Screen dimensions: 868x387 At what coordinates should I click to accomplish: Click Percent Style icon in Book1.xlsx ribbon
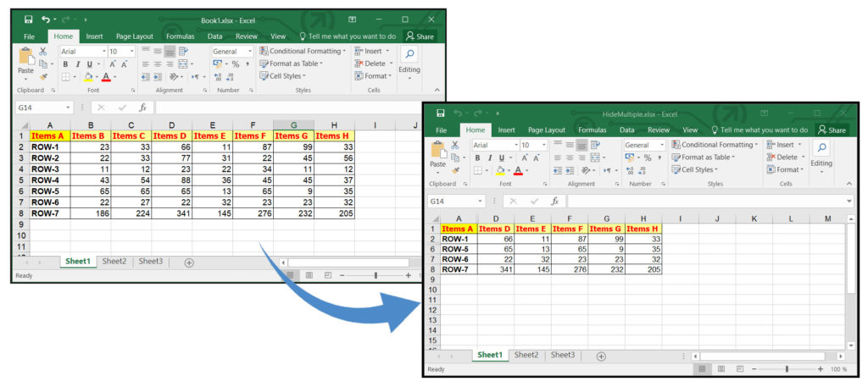coord(235,64)
